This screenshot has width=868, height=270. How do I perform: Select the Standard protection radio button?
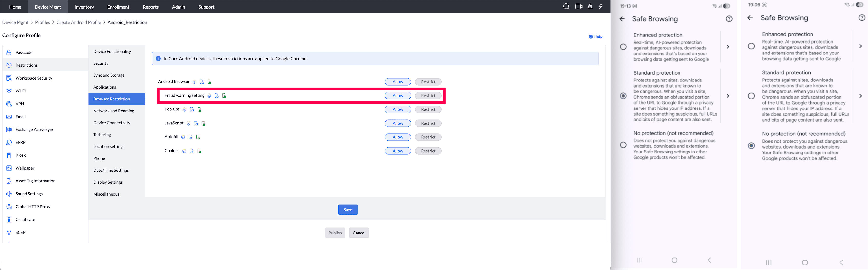coord(623,96)
